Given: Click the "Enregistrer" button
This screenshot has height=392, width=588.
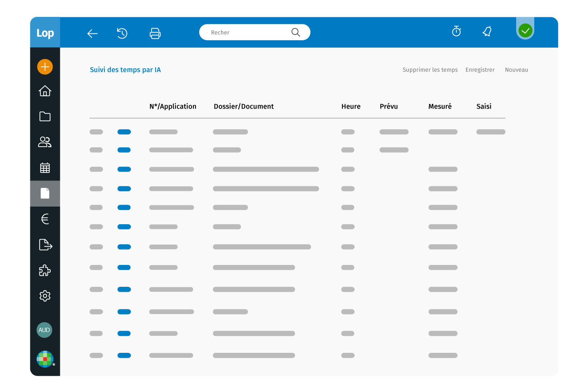Looking at the screenshot, I should (x=480, y=70).
